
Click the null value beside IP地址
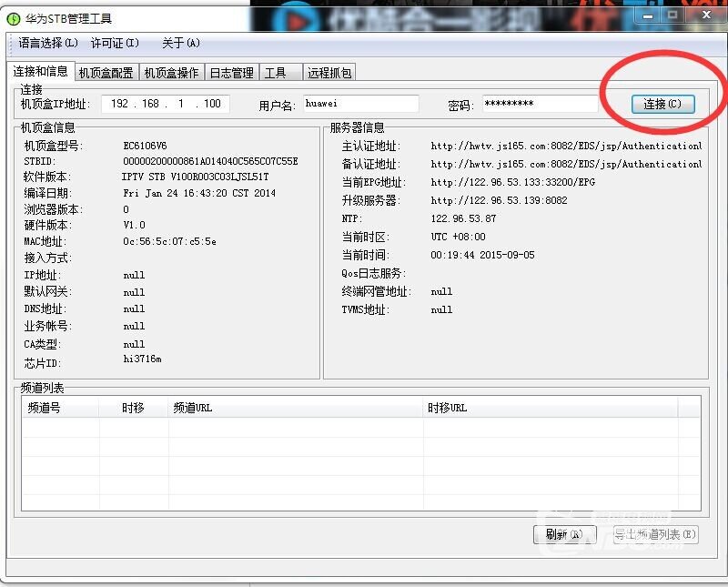[134, 276]
